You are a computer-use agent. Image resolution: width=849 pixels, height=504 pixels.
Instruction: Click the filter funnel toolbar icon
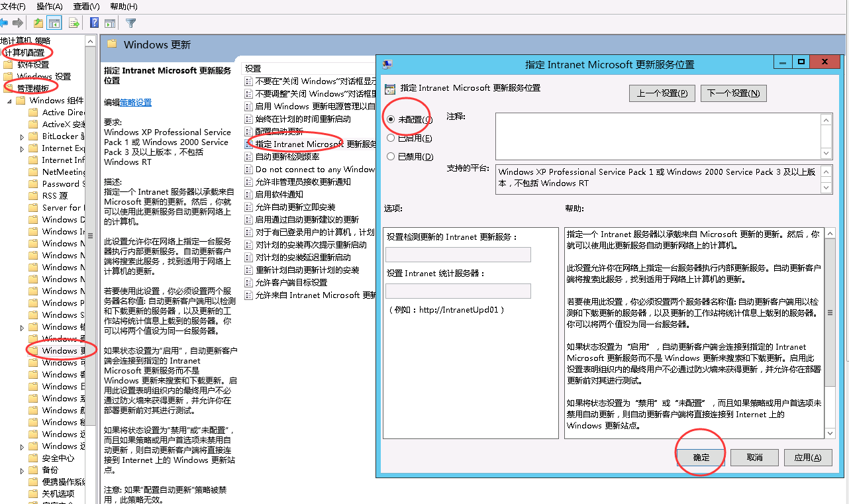[x=131, y=23]
